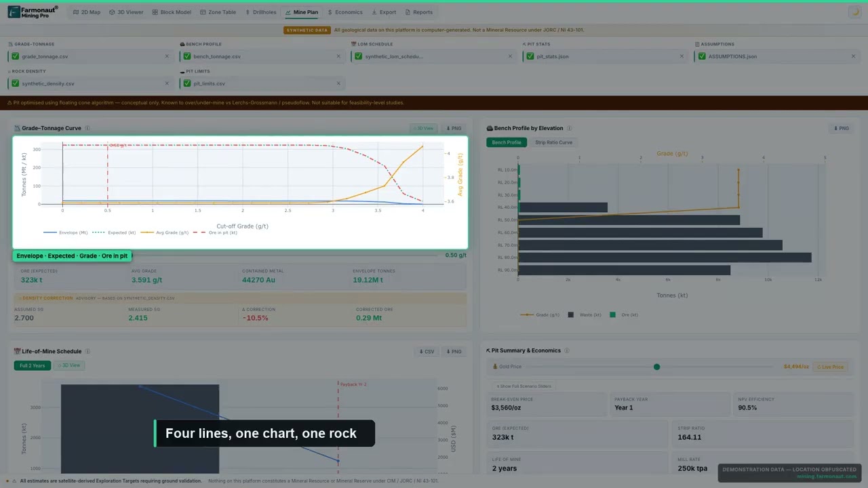The height and width of the screenshot is (488, 868).
Task: Download Life-of-Mine Schedule as PNG
Action: coord(454,351)
